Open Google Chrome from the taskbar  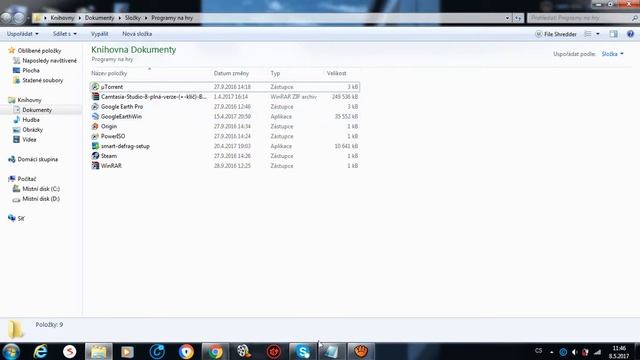(215, 351)
